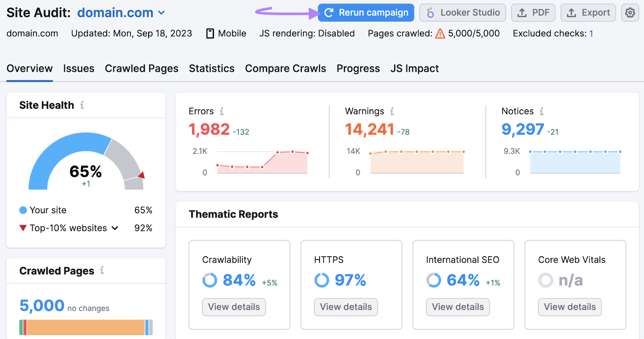Click the Mobile device icon
This screenshot has height=339, width=644.
pos(210,33)
